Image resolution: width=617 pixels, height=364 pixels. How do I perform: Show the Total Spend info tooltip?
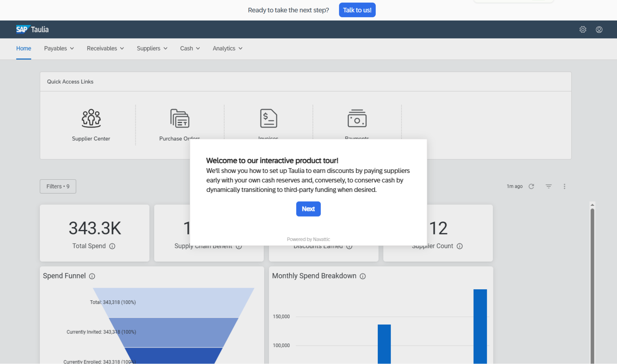click(113, 246)
